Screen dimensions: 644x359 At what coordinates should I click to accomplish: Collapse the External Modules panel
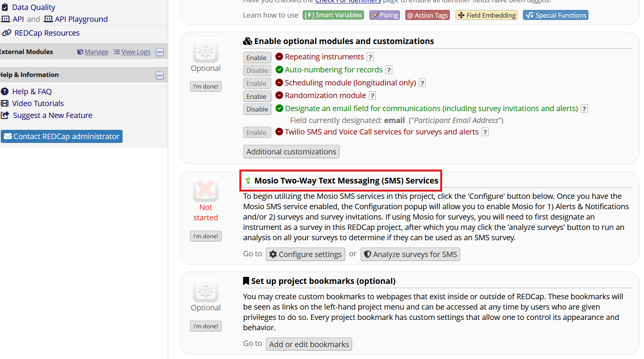[x=160, y=52]
